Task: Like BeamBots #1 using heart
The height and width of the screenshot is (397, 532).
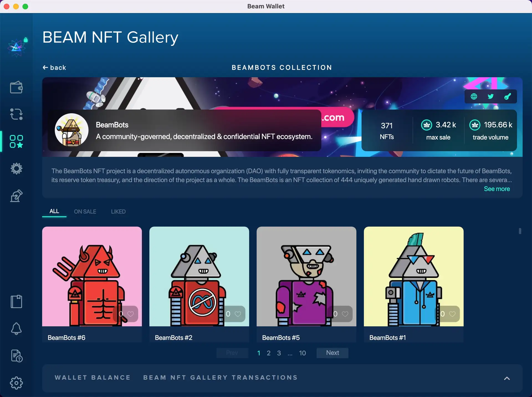Action: click(452, 314)
